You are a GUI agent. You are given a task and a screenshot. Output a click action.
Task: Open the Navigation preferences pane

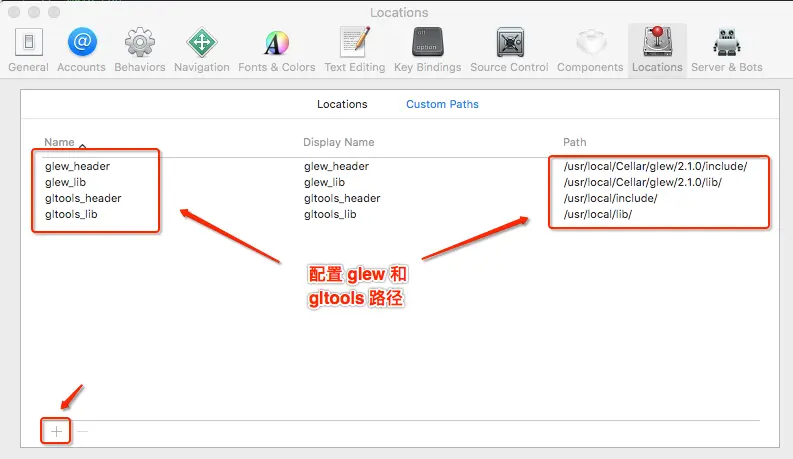(201, 50)
